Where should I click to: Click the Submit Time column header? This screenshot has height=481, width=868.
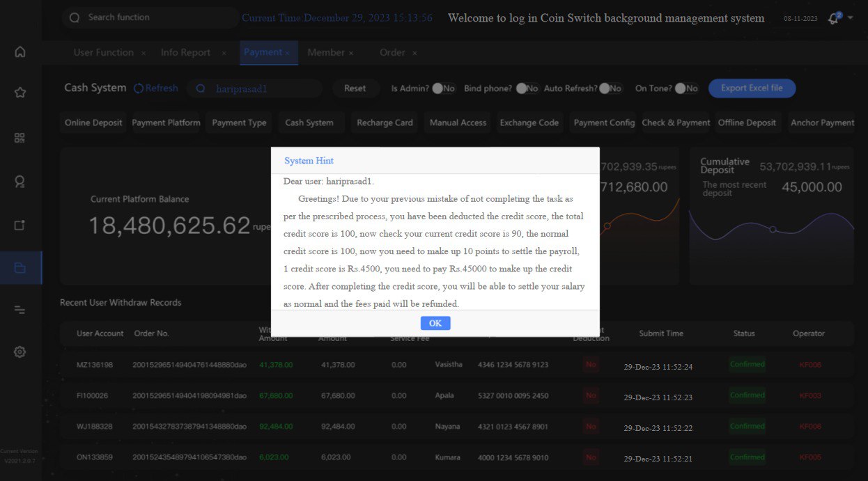coord(661,333)
